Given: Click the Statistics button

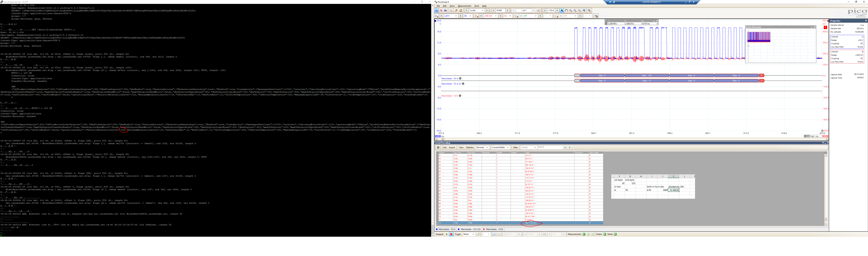Looking at the screenshot, I should tap(470, 147).
